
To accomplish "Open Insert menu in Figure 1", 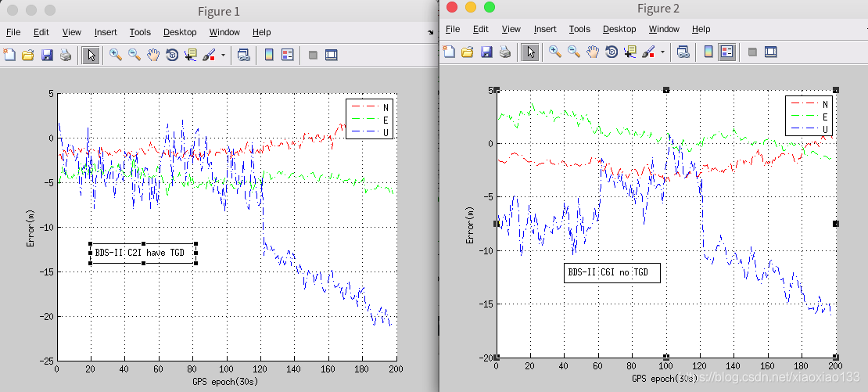I will [106, 32].
